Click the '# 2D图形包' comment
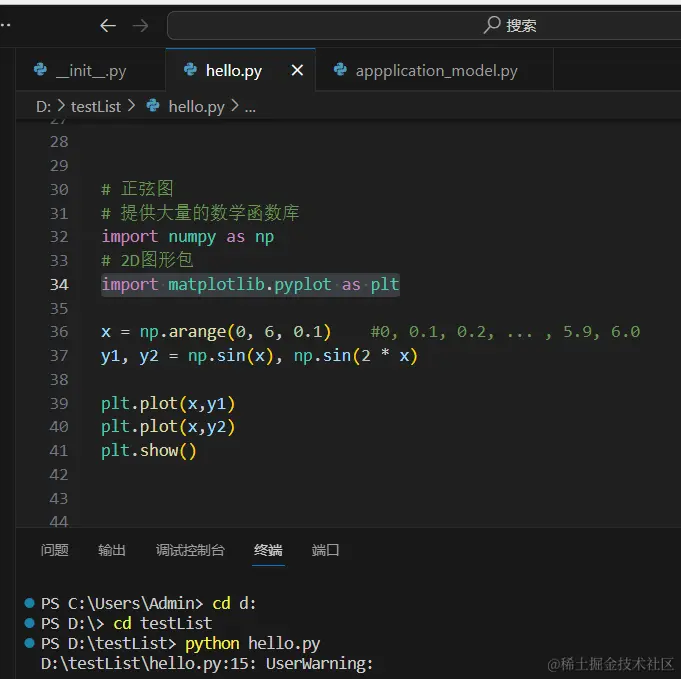This screenshot has width=681, height=679. pyautogui.click(x=147, y=260)
